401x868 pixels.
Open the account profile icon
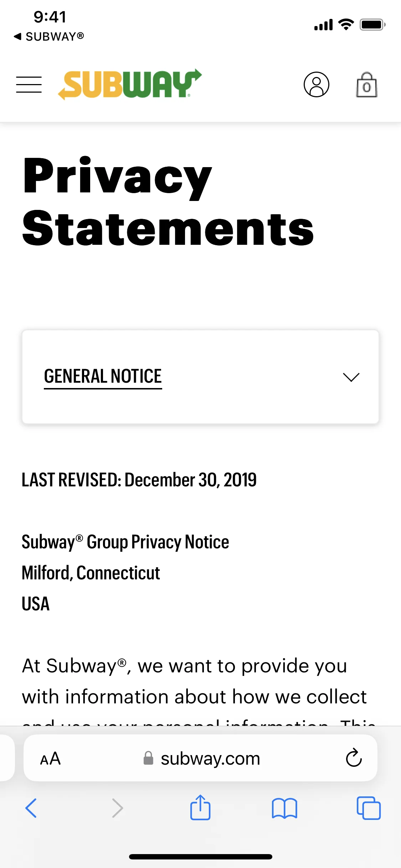click(317, 84)
